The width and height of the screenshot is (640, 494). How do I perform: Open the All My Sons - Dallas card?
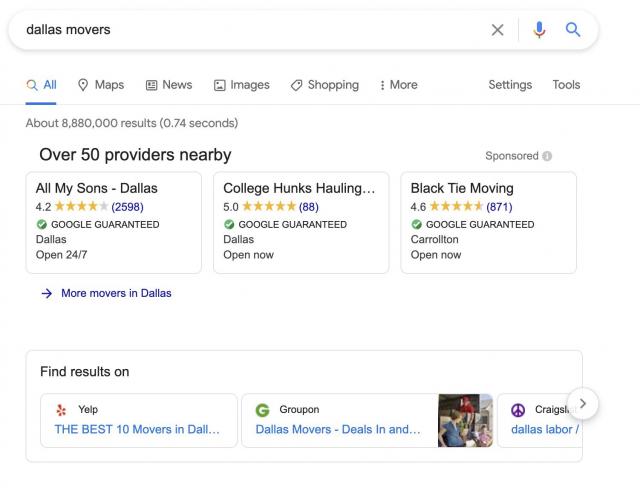click(x=113, y=223)
